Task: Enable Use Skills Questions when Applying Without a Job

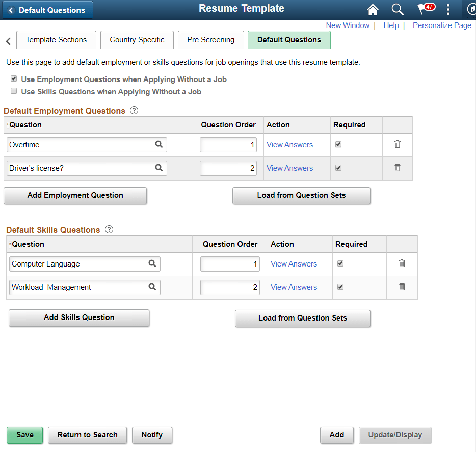Action: coord(14,91)
